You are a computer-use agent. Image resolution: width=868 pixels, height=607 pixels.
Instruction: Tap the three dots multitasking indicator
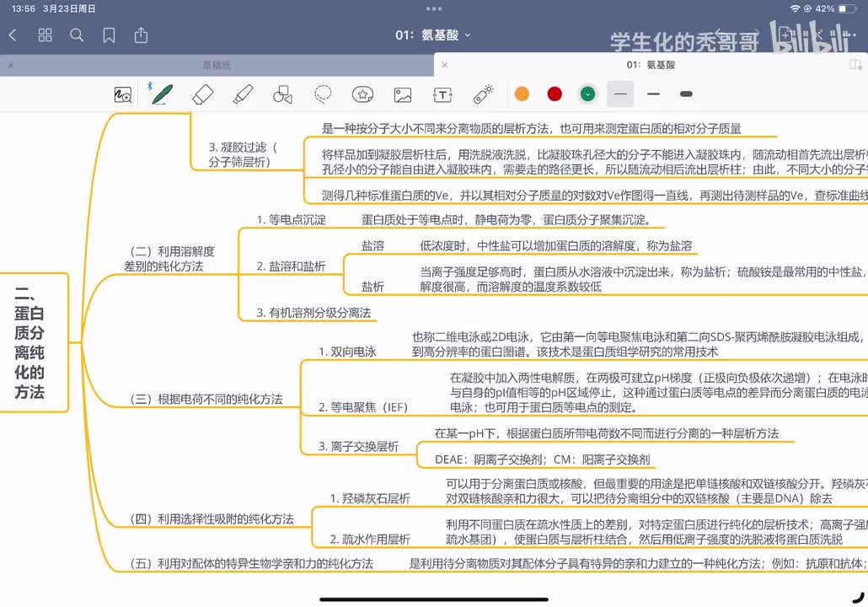434,8
